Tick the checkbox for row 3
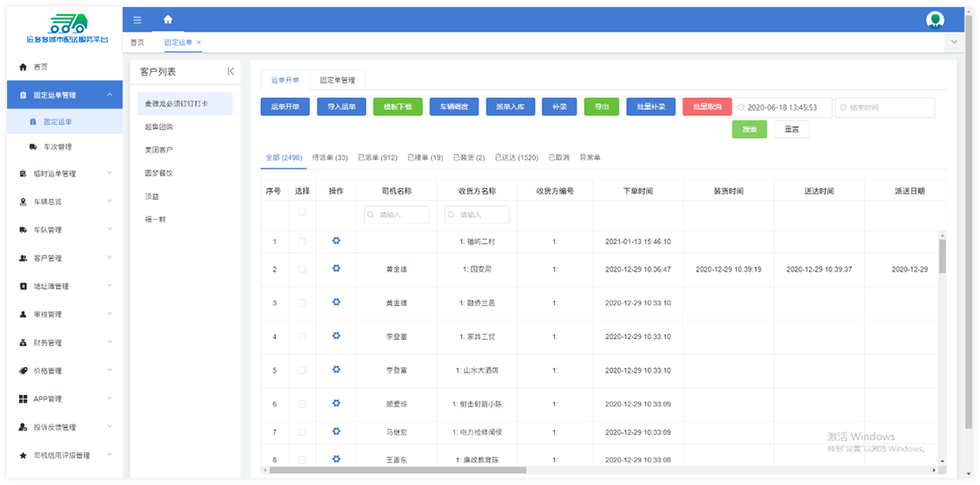980x485 pixels. coord(302,302)
